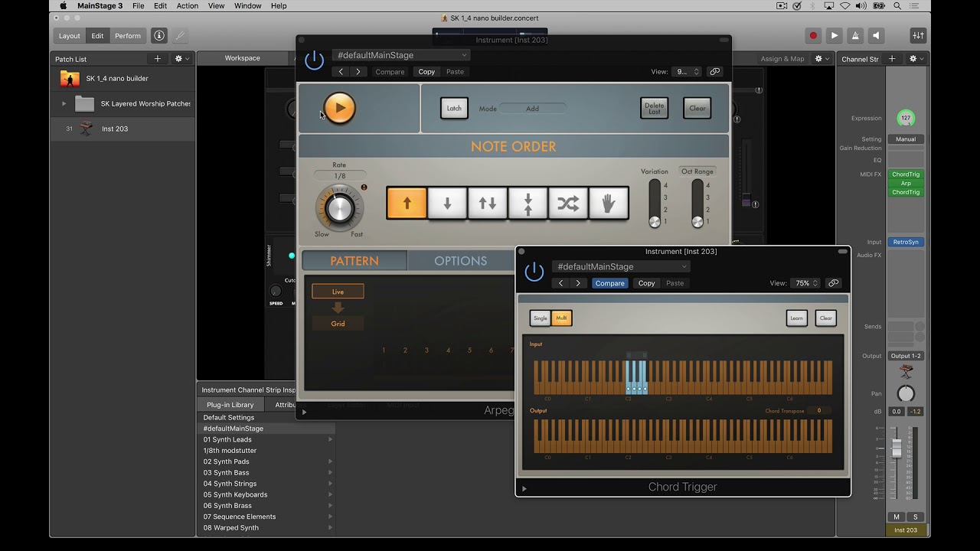Screen dimensions: 980x551
Task: Toggle the metronome button in toolbar
Action: pos(855,35)
